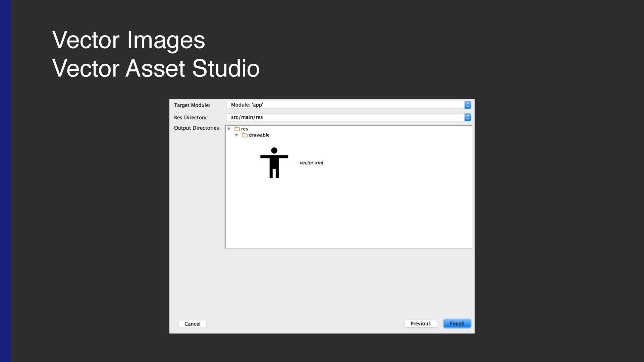The height and width of the screenshot is (362, 644).
Task: Click the 'res' tree row label
Action: point(245,129)
